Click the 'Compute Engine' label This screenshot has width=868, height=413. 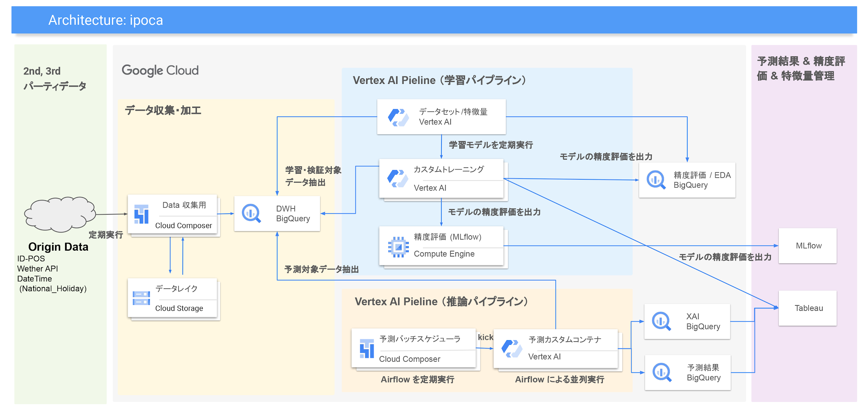(x=444, y=254)
